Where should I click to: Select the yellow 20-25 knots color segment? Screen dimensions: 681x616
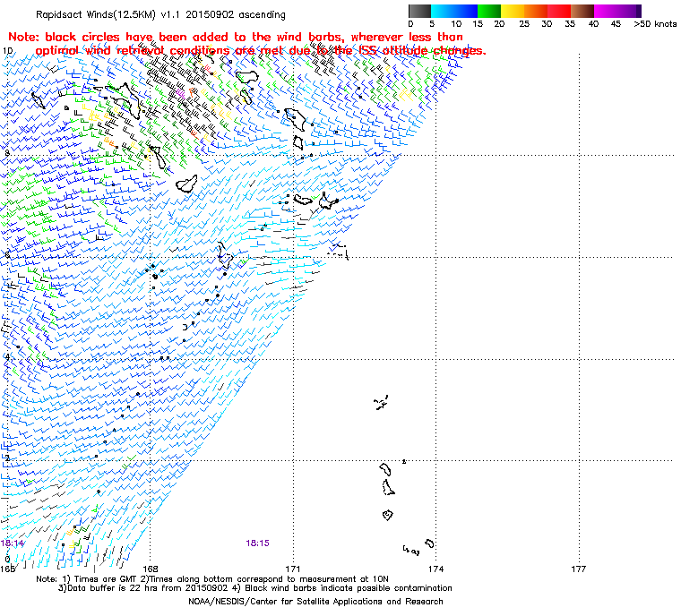coord(513,11)
